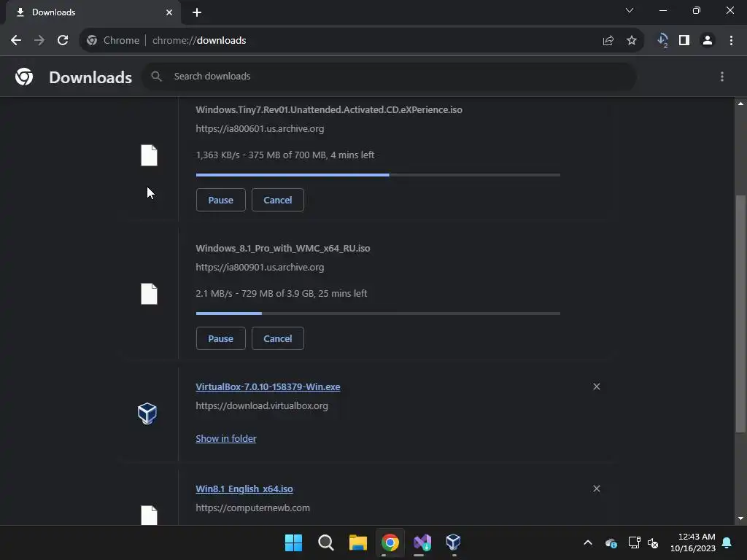Screen dimensions: 747x560
Task: Click the Chrome taskbar icon
Action: tap(390, 542)
